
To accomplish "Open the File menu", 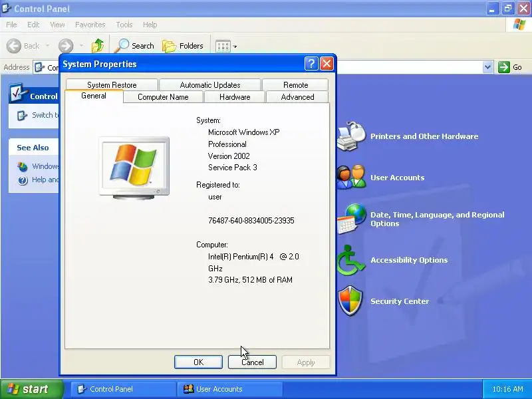I will (11, 25).
